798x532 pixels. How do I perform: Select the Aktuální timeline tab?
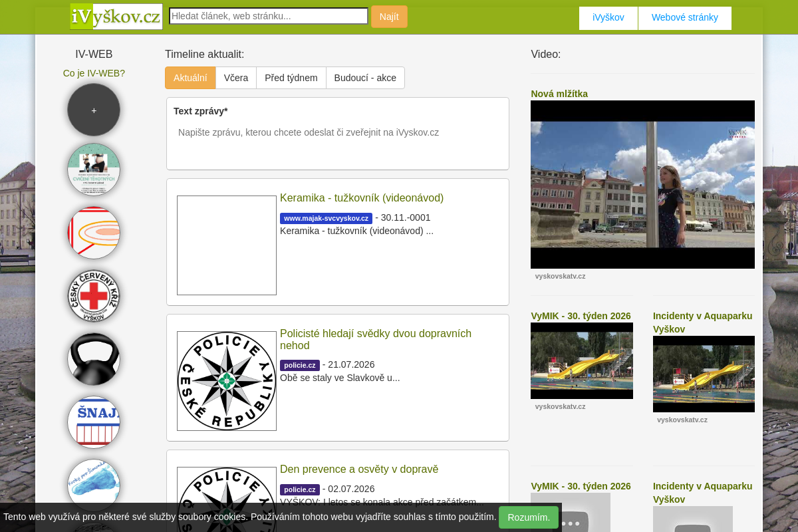(x=190, y=78)
